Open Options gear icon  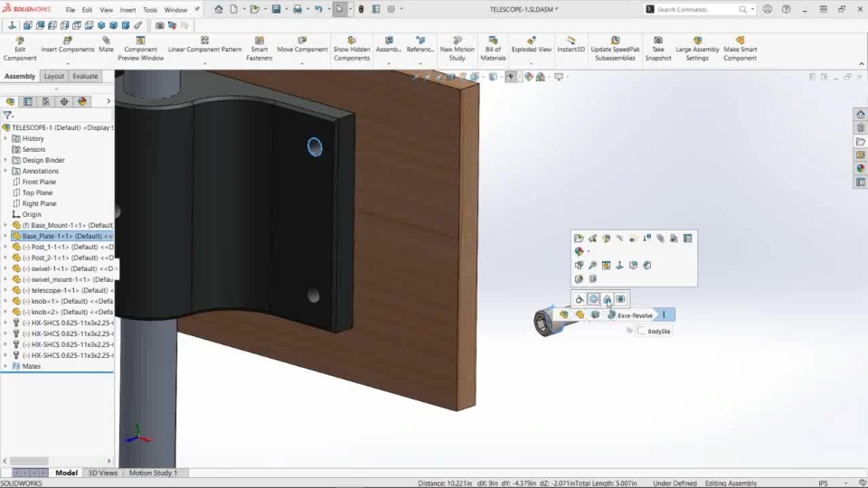coord(391,9)
